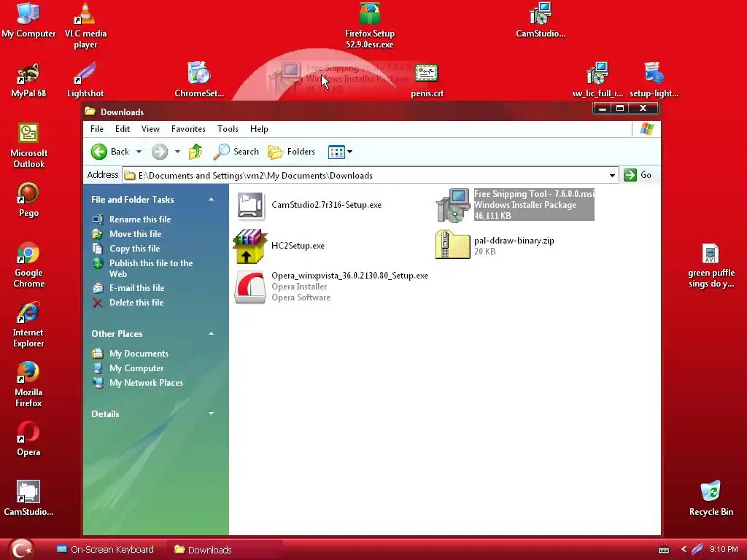Viewport: 747px width, 560px height.
Task: Select Free Snipping Tool msi file
Action: click(x=515, y=205)
